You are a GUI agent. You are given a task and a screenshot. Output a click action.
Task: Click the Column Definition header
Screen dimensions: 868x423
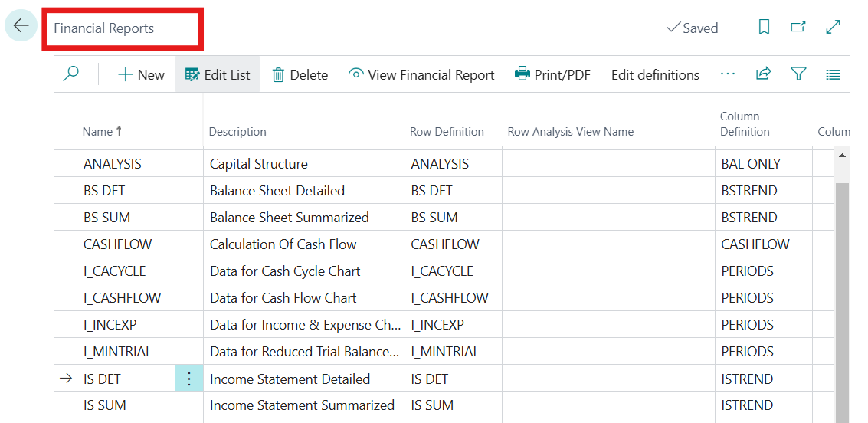745,124
